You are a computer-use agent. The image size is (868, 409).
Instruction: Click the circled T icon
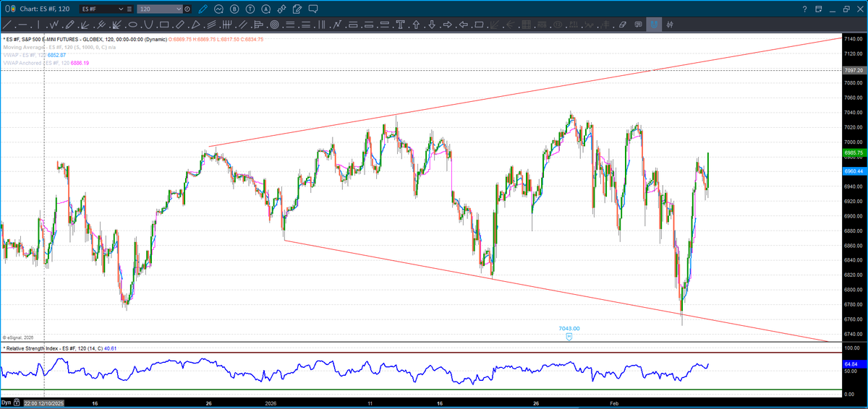pyautogui.click(x=250, y=9)
